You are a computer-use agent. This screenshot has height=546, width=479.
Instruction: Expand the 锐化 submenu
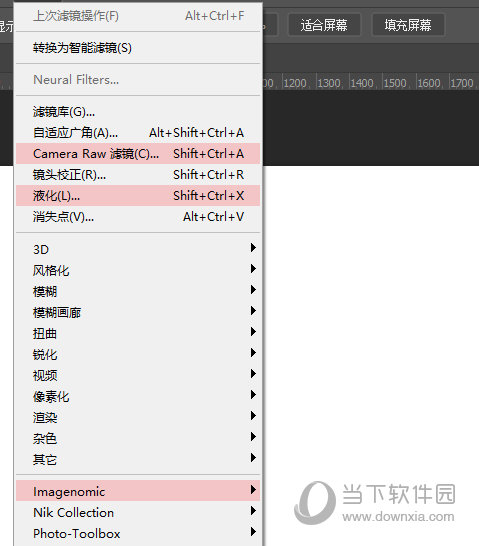[138, 354]
